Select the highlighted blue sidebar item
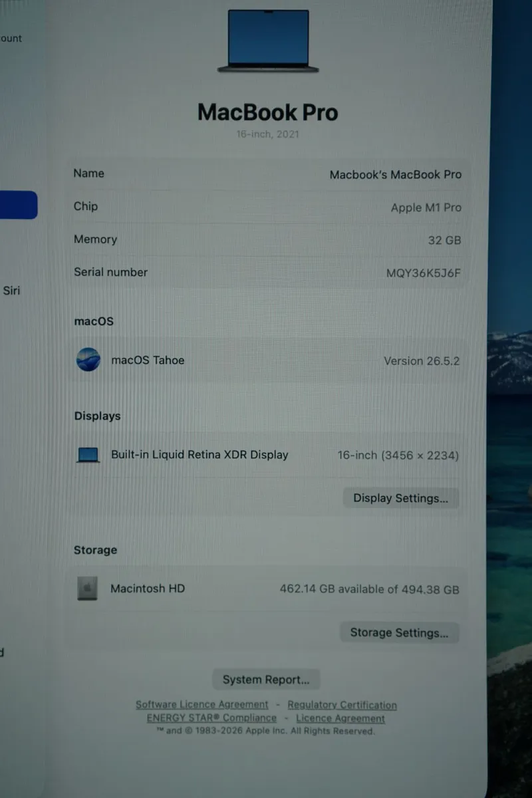The image size is (532, 798). (19, 205)
